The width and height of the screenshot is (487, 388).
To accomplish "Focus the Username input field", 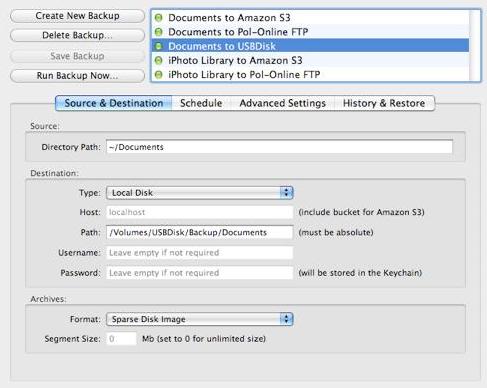I will [x=199, y=253].
